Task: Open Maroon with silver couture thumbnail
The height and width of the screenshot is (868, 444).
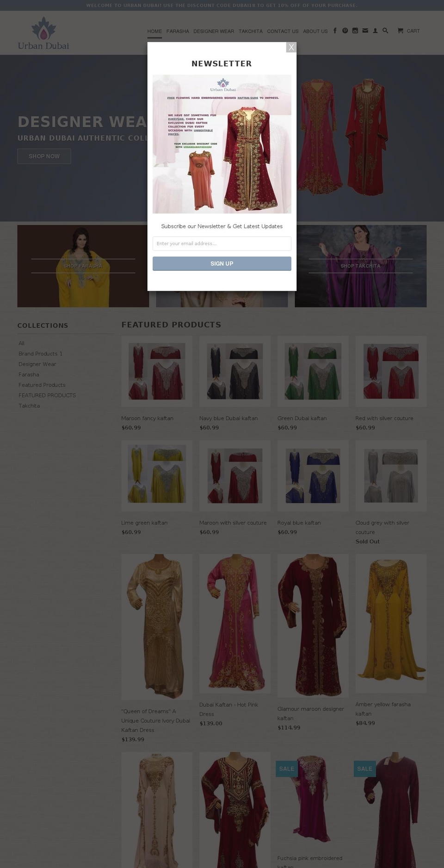Action: pos(235,476)
